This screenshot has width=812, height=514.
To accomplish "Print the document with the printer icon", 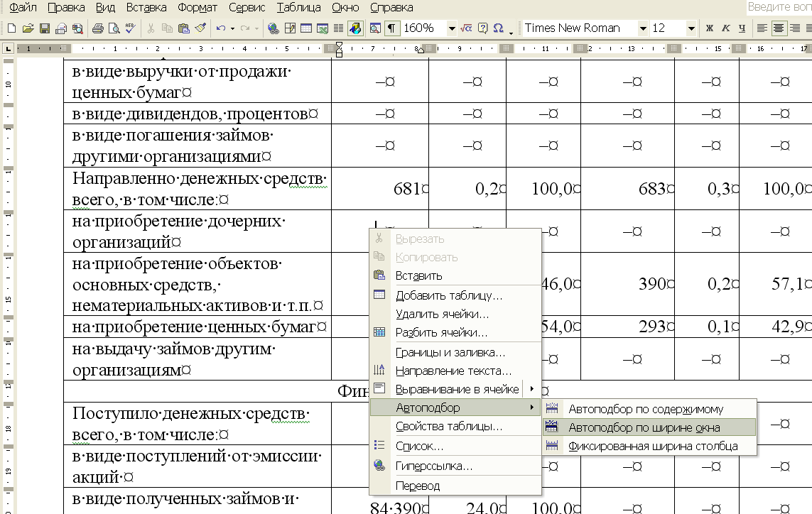I will [x=97, y=28].
